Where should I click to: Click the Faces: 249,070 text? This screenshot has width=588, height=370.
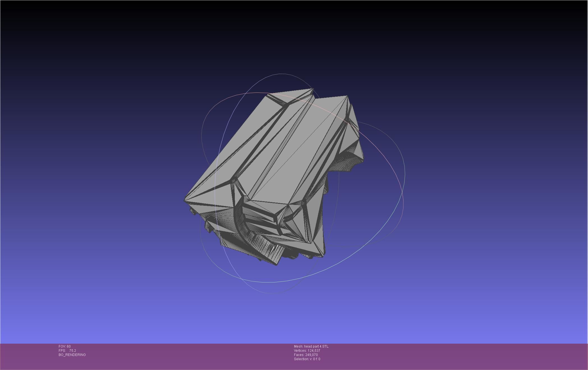click(306, 355)
